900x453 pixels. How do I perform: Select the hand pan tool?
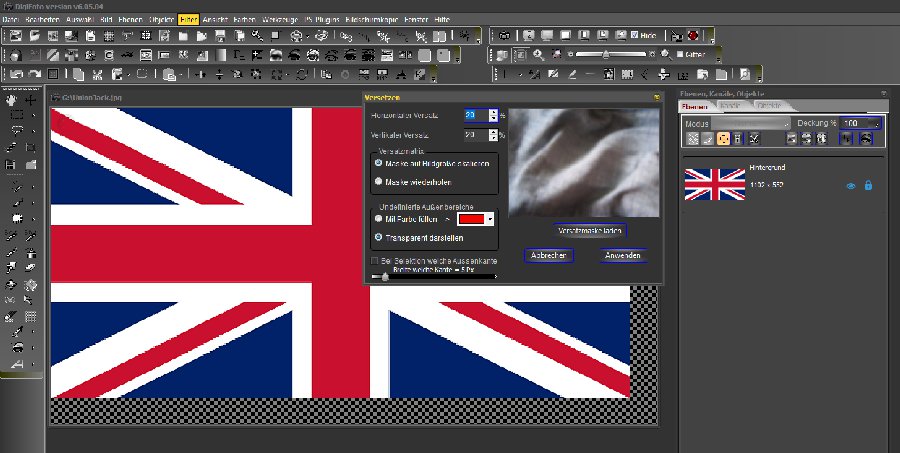(x=12, y=100)
